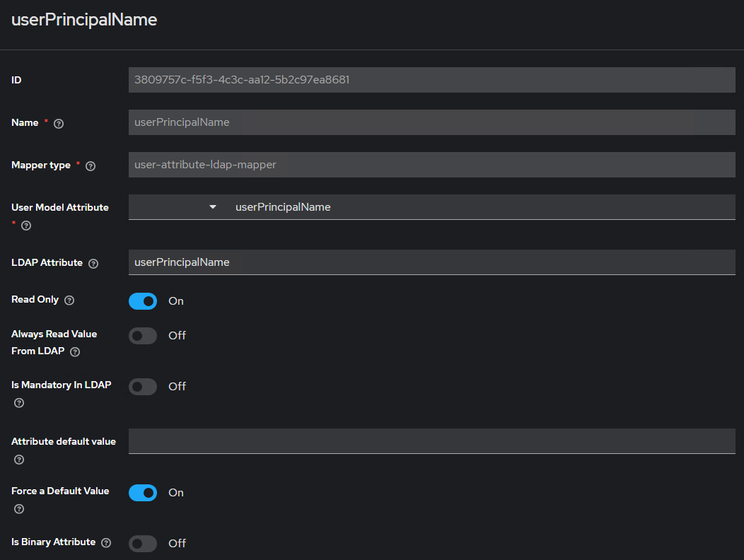Enable the Is Binary Attribute toggle
This screenshot has width=744, height=560.
click(143, 544)
